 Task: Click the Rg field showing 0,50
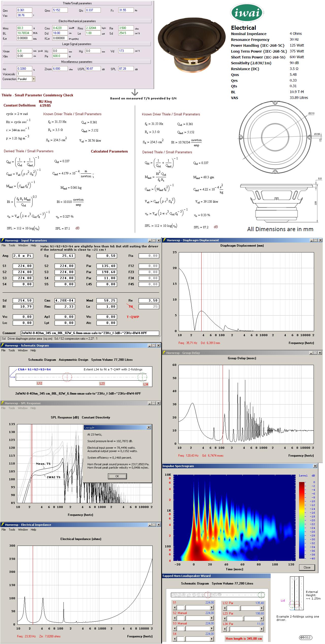click(107, 256)
